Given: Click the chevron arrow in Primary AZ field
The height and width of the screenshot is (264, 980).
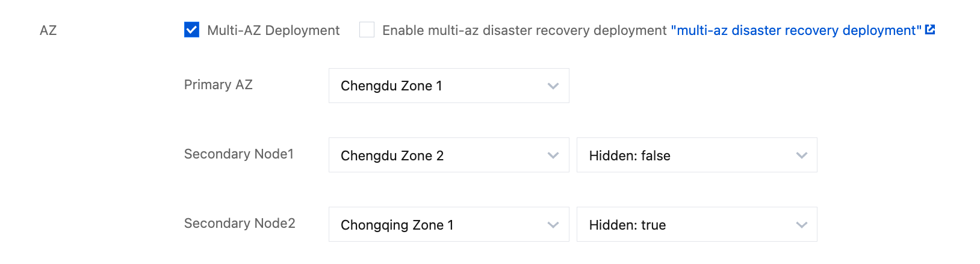Looking at the screenshot, I should [553, 86].
